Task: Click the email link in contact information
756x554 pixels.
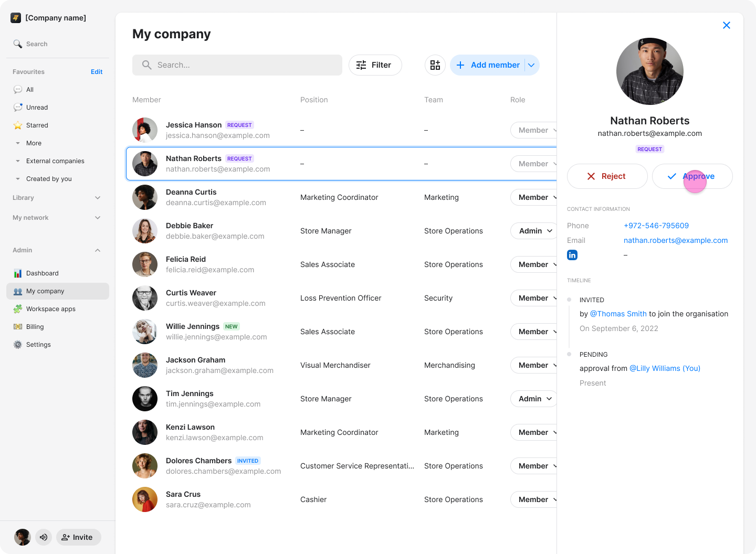Action: [x=676, y=240]
